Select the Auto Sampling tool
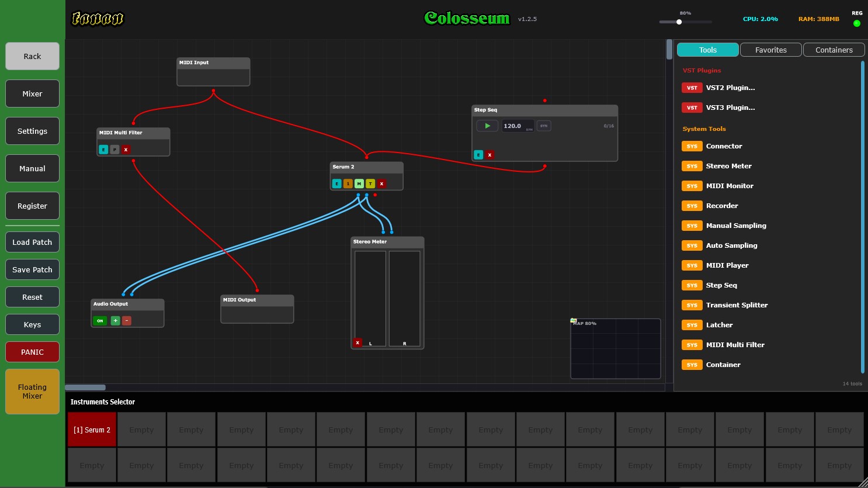 769,245
